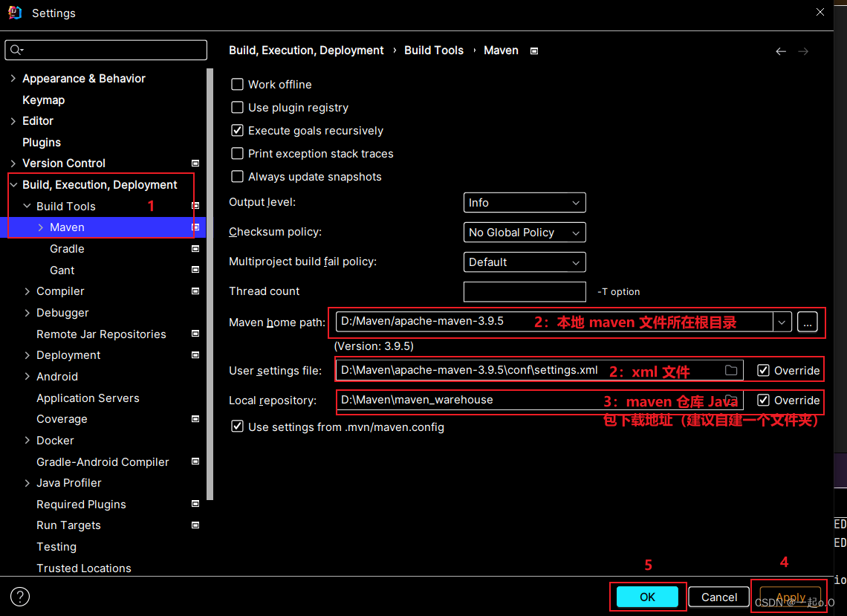Viewport: 847px width, 616px height.
Task: Click the IntelliJ IDEA logo in title bar
Action: pos(15,13)
